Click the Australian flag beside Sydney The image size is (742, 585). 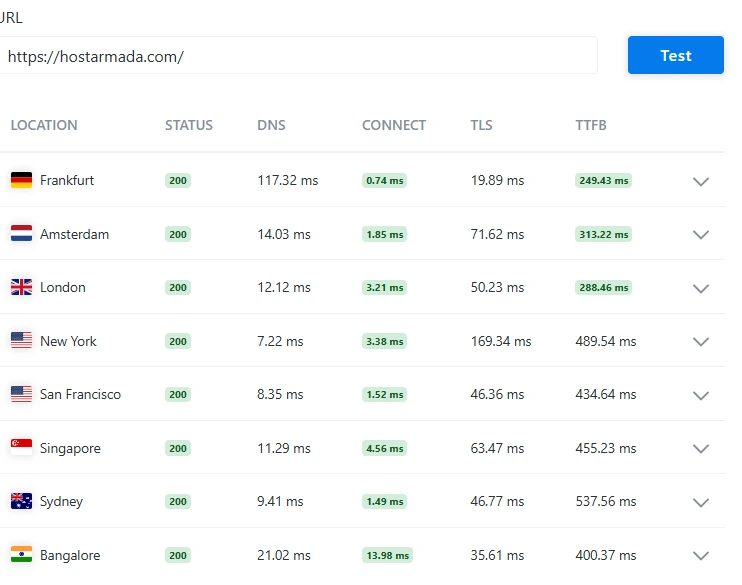pos(21,501)
